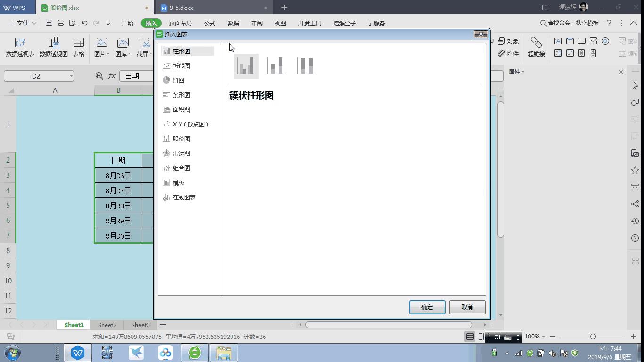
Task: Cancel the insert chart dialog with 取消
Action: pos(467,307)
